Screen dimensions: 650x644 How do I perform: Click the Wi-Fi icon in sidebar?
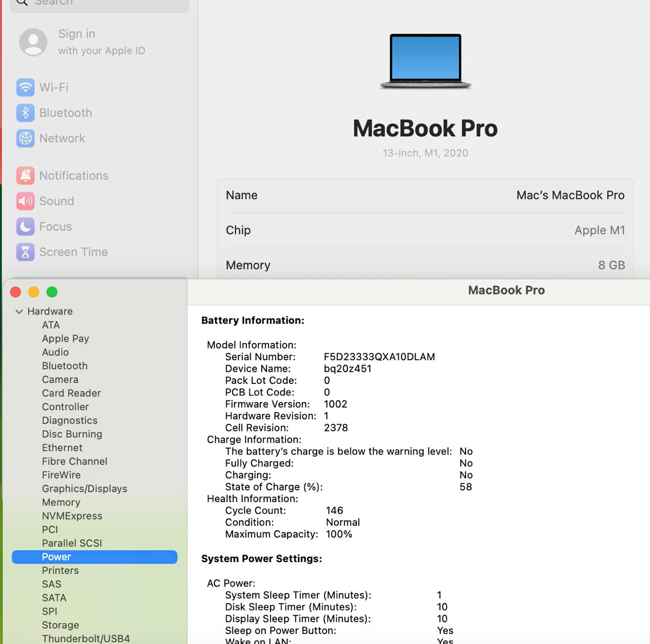25,87
